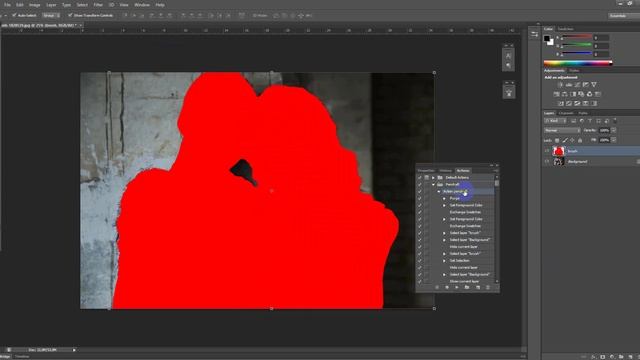This screenshot has width=640, height=360.
Task: Toggle dialog box for Default Actions
Action: point(427,178)
